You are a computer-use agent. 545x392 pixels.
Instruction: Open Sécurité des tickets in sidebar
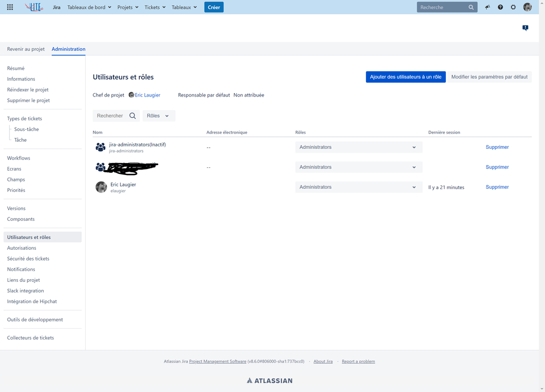(28, 258)
